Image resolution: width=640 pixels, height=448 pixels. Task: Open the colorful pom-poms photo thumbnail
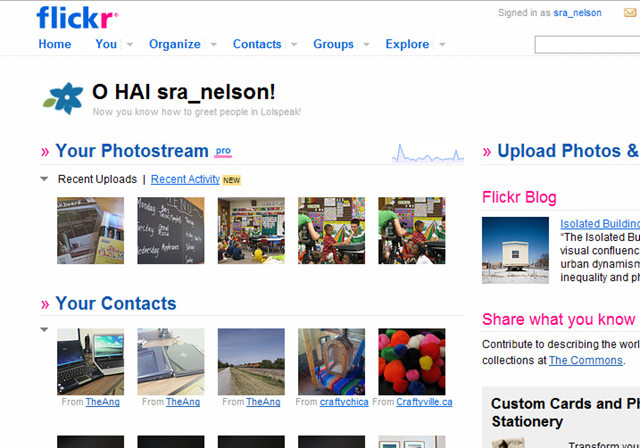pos(412,362)
